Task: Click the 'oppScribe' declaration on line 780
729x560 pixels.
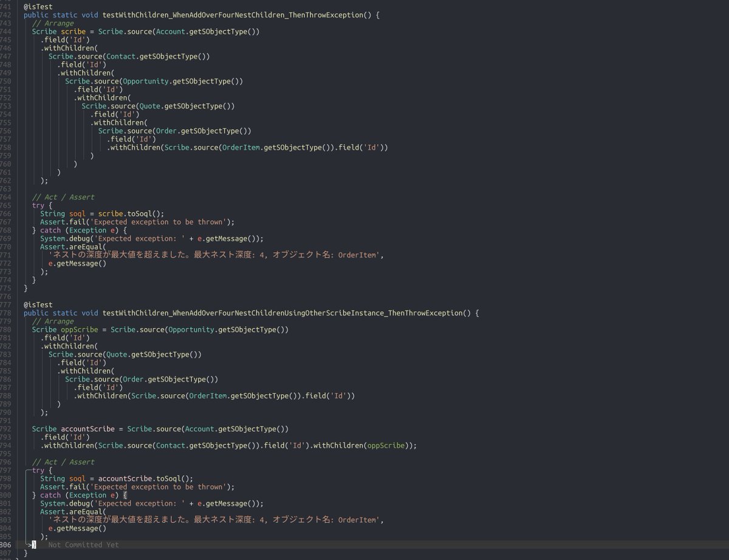Action: [80, 329]
